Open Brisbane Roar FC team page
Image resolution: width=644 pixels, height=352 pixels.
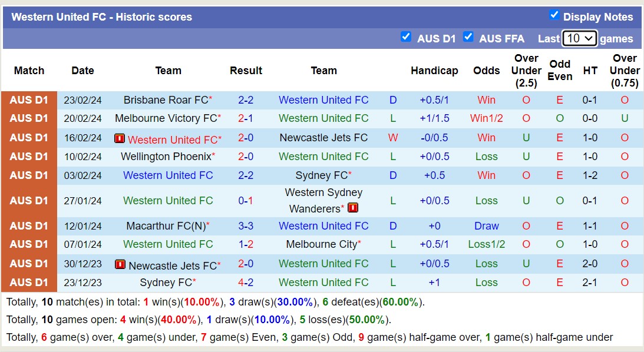(x=166, y=99)
